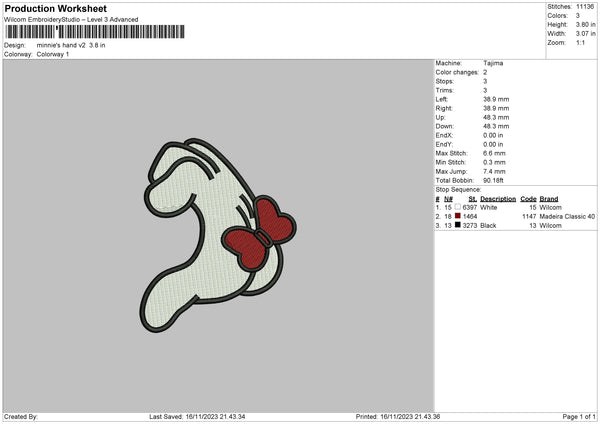Click the 'Wilcom' brand in the Black row

[x=551, y=226]
